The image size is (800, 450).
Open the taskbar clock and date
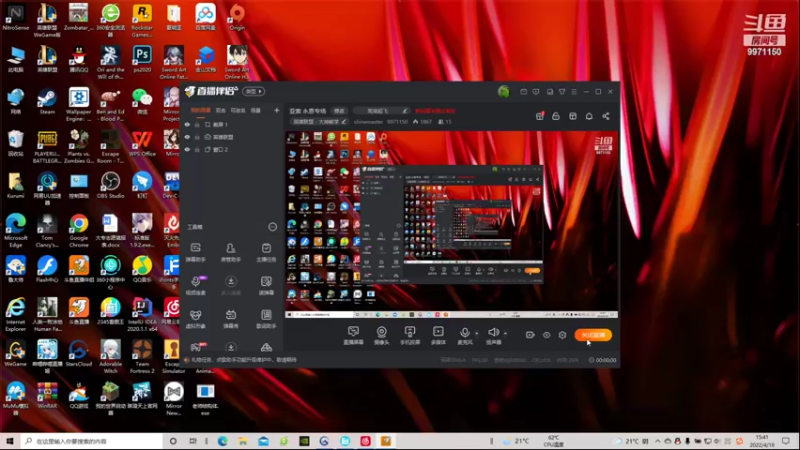point(762,441)
